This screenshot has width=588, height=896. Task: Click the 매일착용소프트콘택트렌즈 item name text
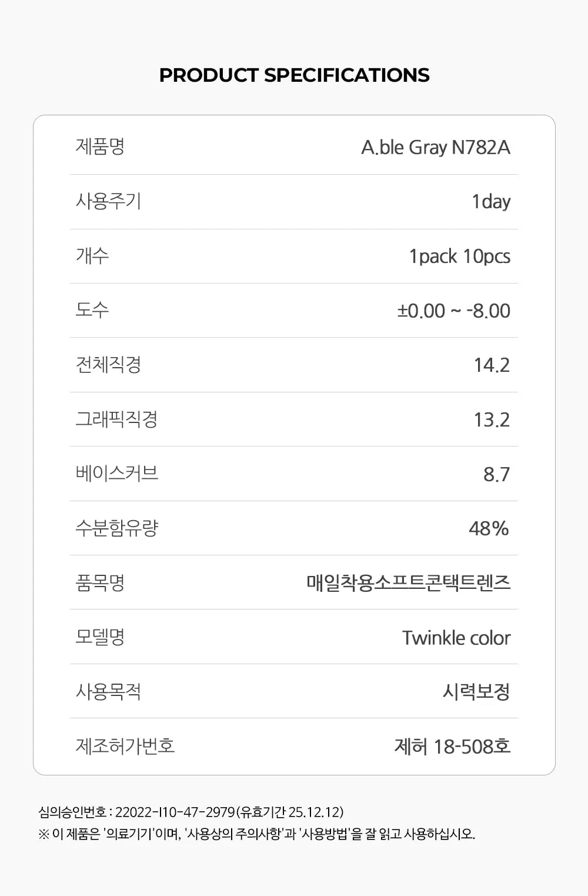click(x=408, y=583)
